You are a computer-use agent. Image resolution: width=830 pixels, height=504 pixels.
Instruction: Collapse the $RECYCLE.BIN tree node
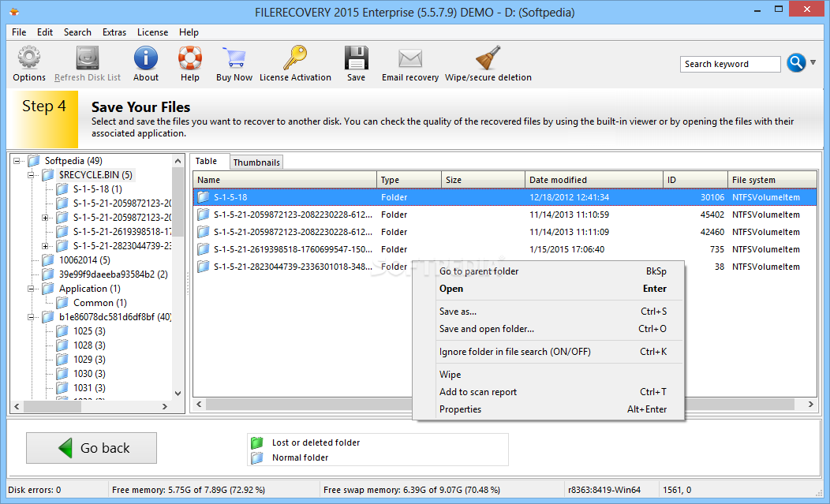(x=32, y=175)
